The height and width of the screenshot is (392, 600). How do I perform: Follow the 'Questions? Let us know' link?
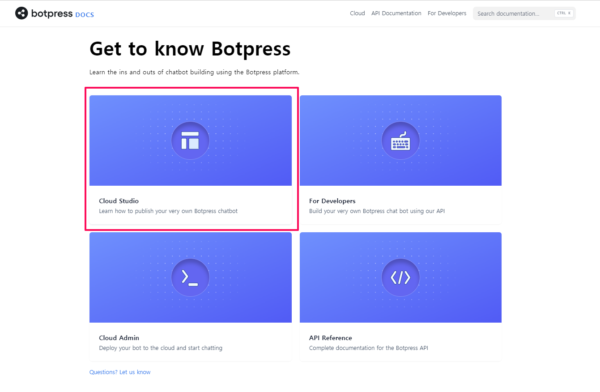[x=120, y=372]
